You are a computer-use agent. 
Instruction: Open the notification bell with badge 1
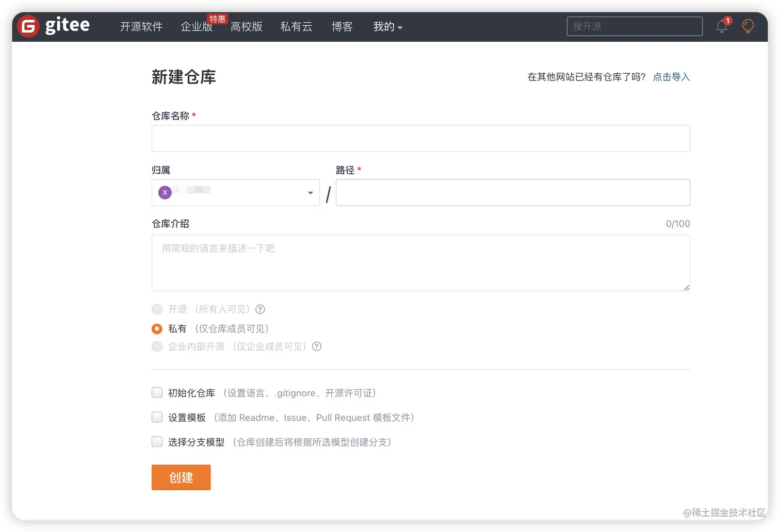721,26
